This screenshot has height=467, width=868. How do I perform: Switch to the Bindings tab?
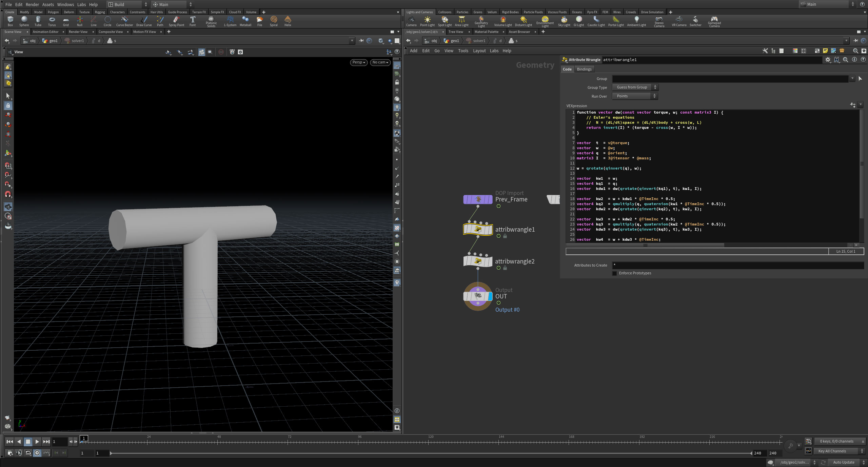584,69
